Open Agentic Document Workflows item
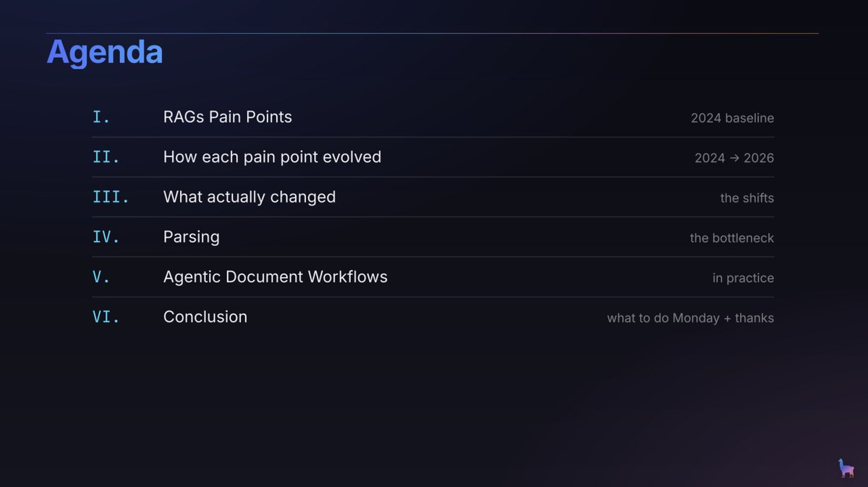Viewport: 868px width, 487px height. (276, 277)
